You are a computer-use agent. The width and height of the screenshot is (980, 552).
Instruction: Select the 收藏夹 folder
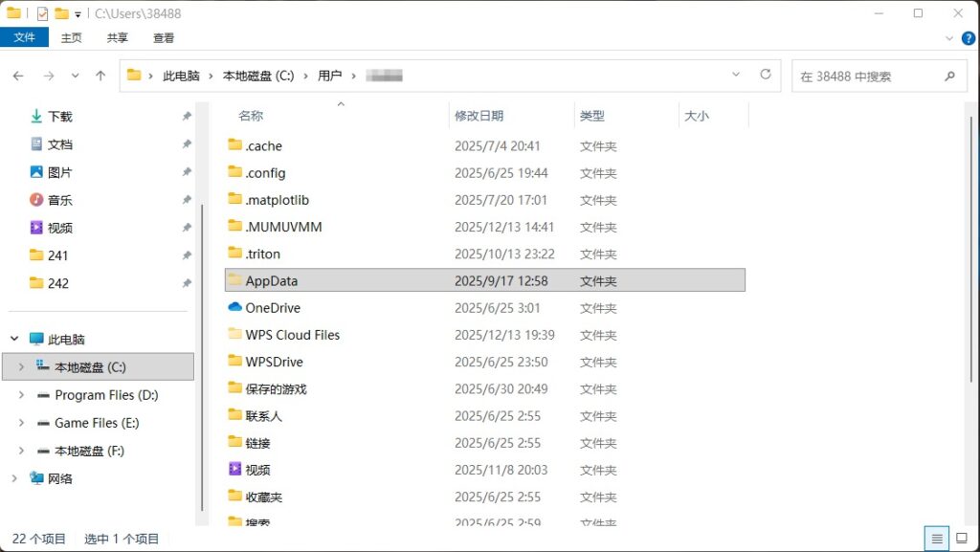(x=263, y=497)
